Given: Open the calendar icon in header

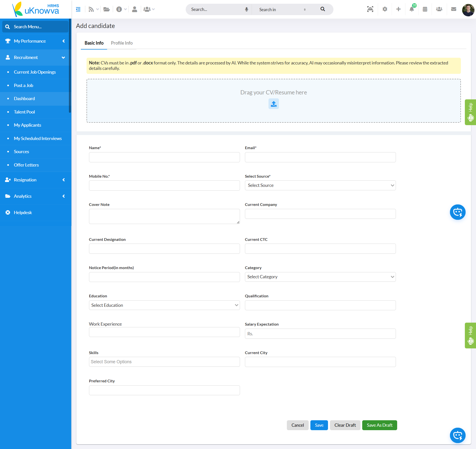Looking at the screenshot, I should [425, 9].
